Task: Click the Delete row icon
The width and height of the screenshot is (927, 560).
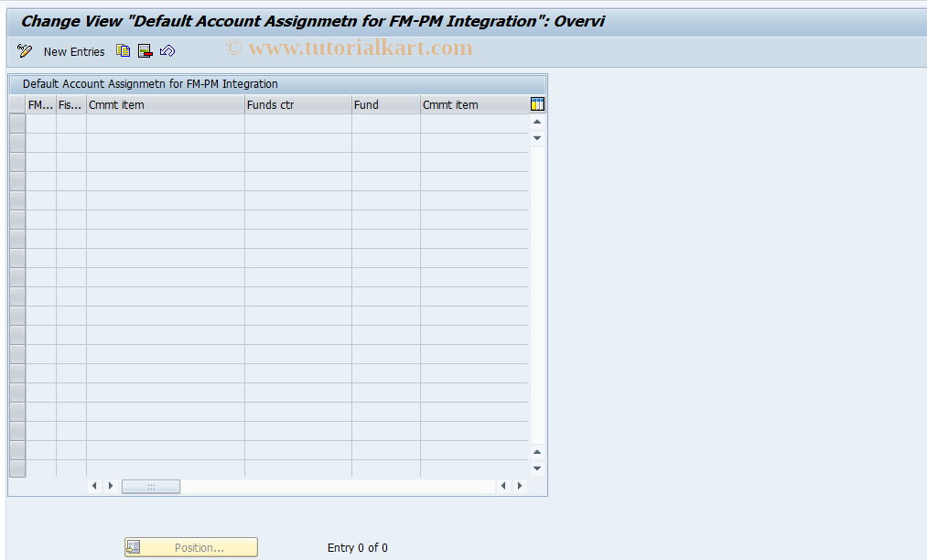Action: pos(145,51)
